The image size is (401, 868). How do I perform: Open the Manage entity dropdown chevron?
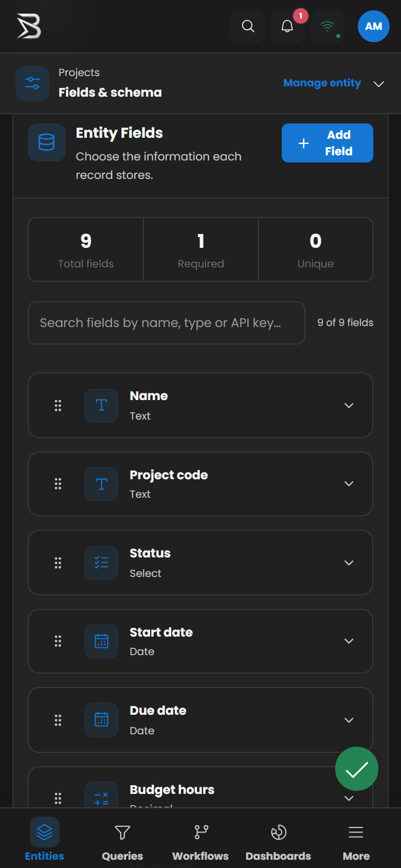click(x=379, y=84)
